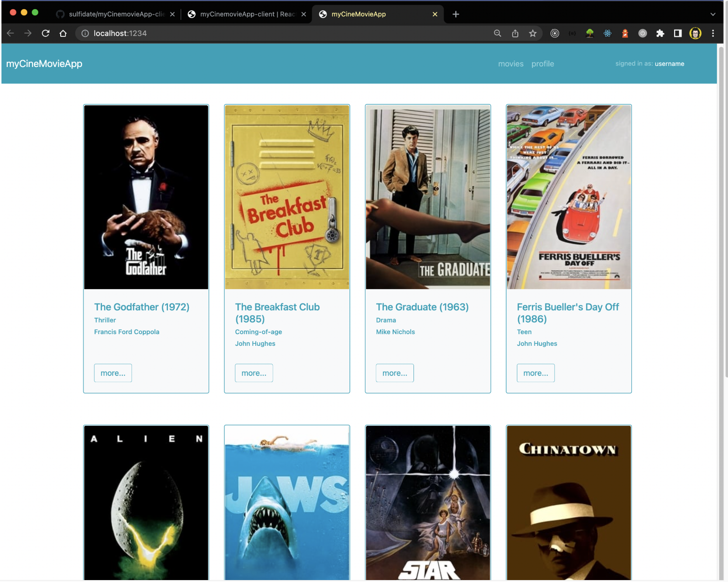
Task: Go to the profile navigation link
Action: 542,64
